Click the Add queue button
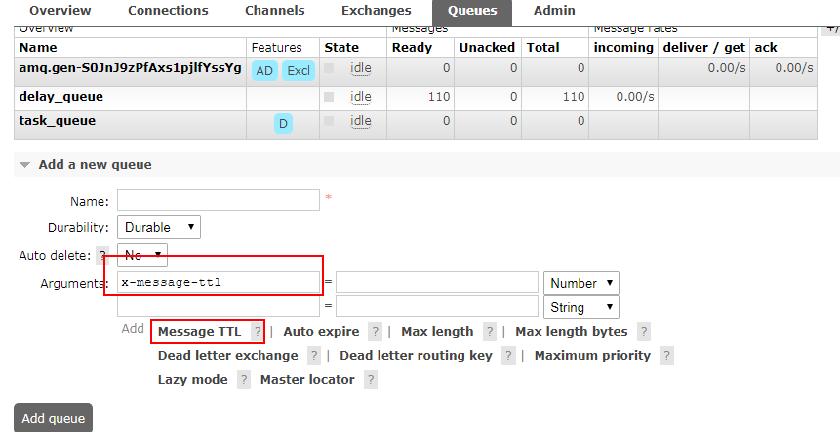This screenshot has width=840, height=432. 53,418
